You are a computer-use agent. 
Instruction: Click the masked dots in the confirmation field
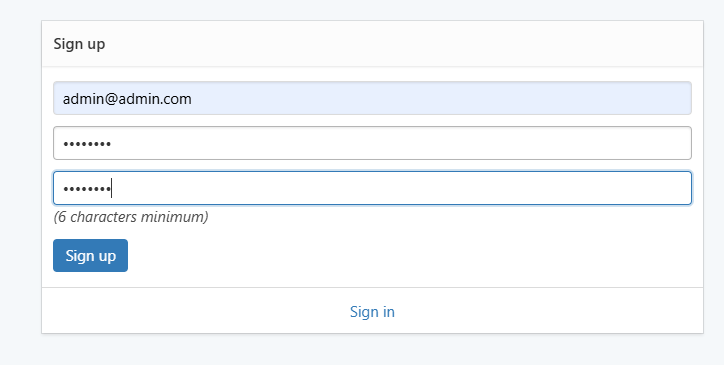click(87, 189)
